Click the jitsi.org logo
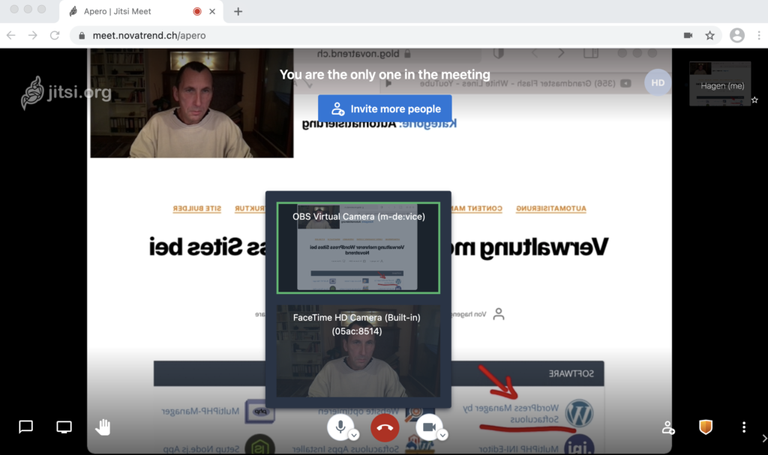The width and height of the screenshot is (768, 455). (x=66, y=93)
